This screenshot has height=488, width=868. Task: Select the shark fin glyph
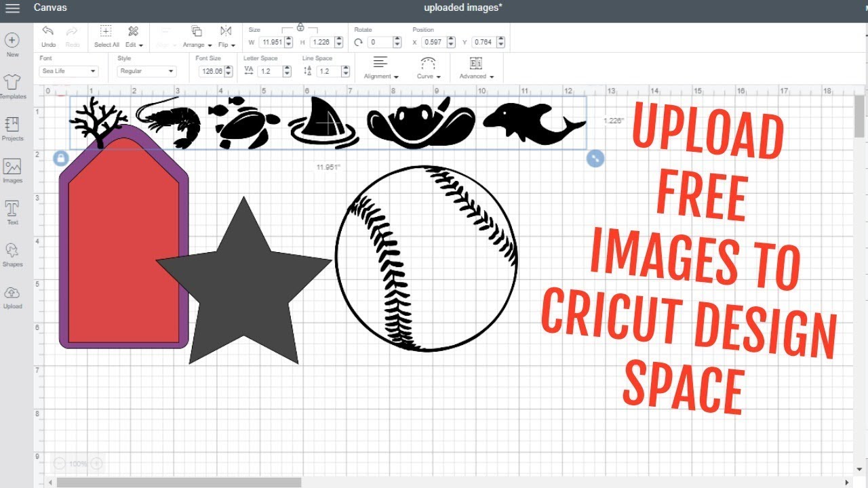[323, 122]
